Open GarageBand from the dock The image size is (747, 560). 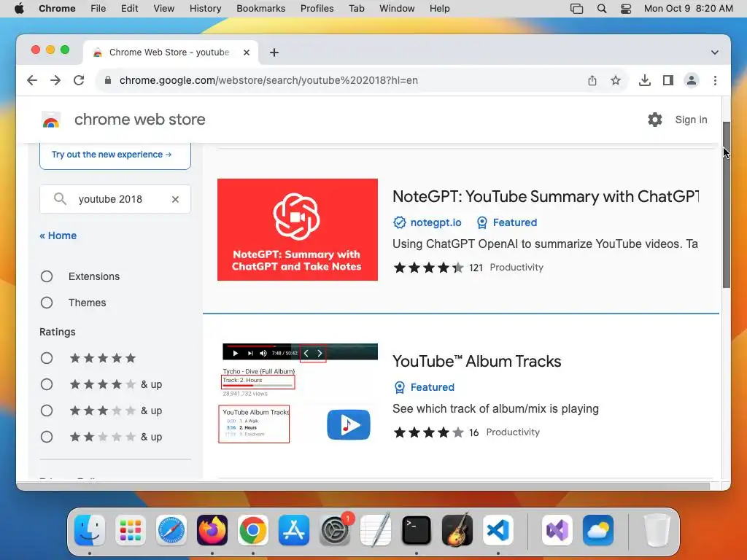point(457,530)
